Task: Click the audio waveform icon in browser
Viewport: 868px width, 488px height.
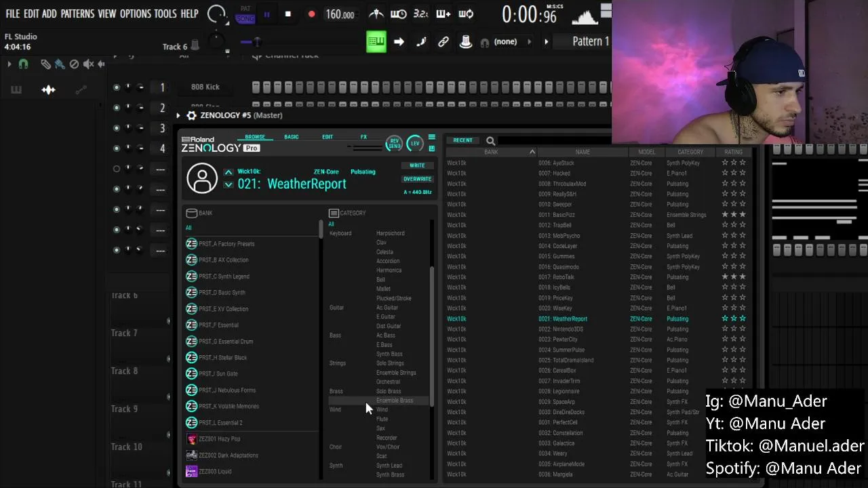Action: point(48,89)
